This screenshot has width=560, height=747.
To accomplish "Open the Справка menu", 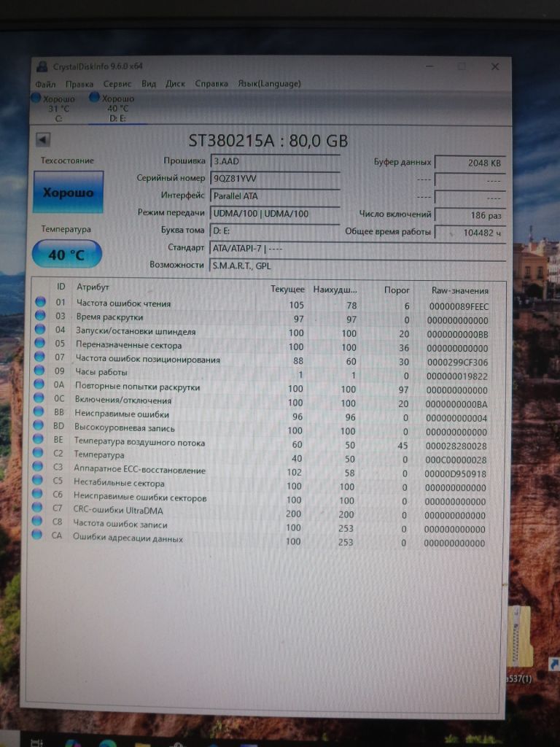I will pyautogui.click(x=211, y=84).
